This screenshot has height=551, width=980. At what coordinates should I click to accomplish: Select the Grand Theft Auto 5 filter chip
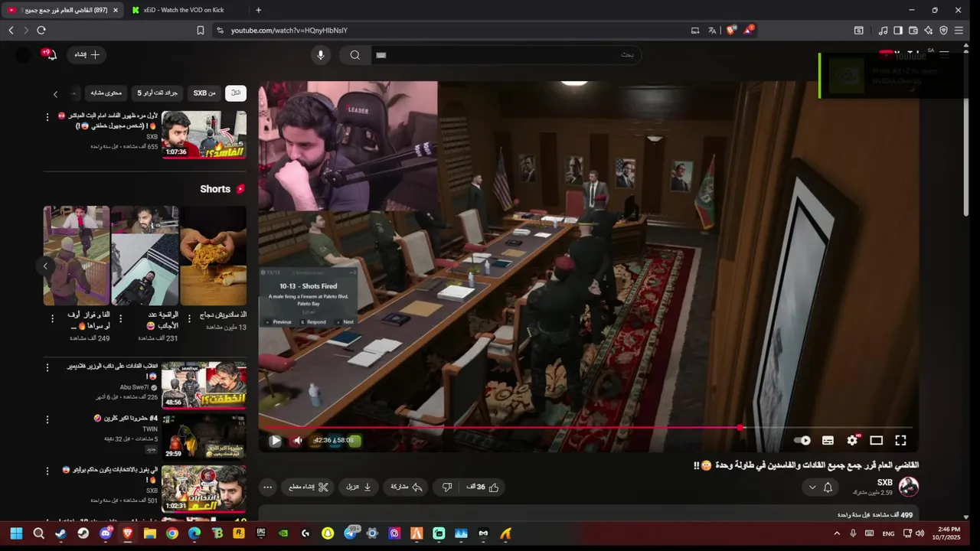[157, 93]
